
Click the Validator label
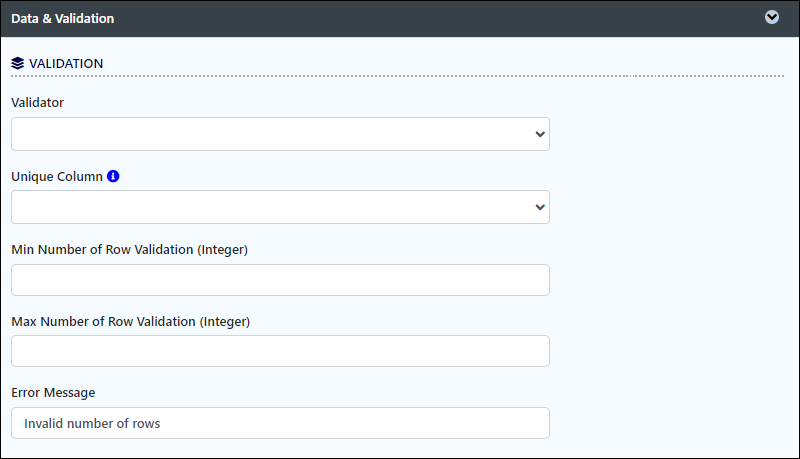(37, 103)
